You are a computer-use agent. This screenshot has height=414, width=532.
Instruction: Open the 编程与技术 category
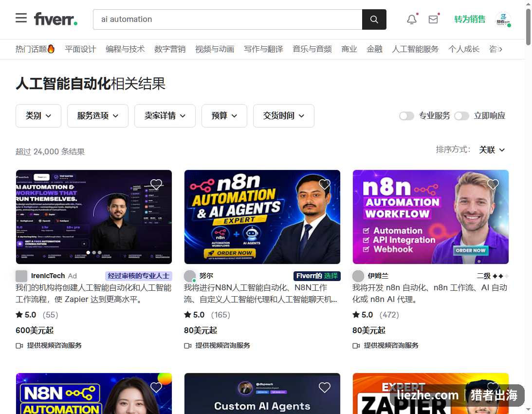click(125, 49)
